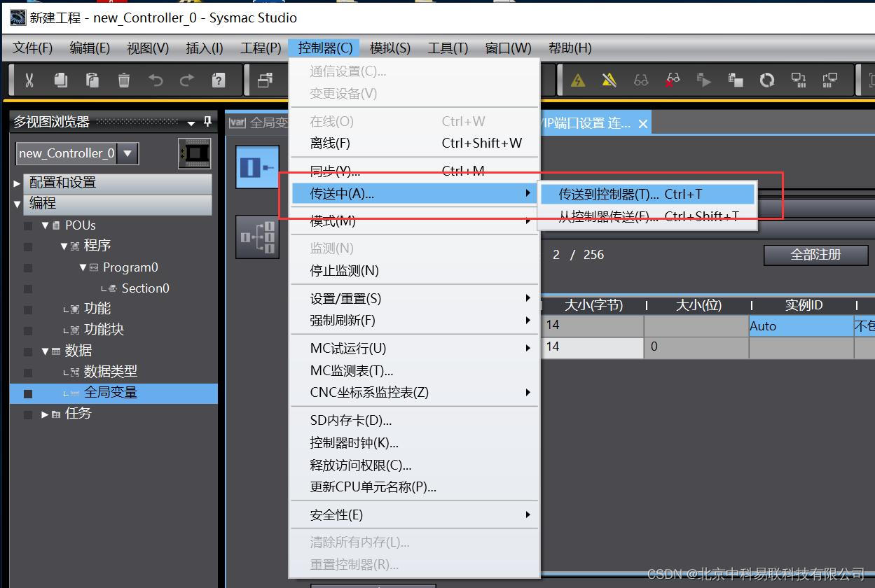Open the 视图(V) menu
The width and height of the screenshot is (875, 588).
point(148,48)
